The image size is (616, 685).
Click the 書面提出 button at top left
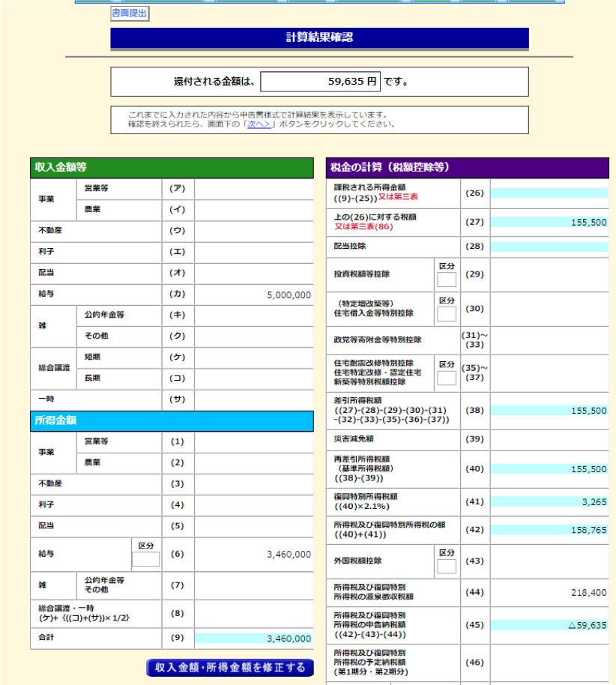point(130,13)
